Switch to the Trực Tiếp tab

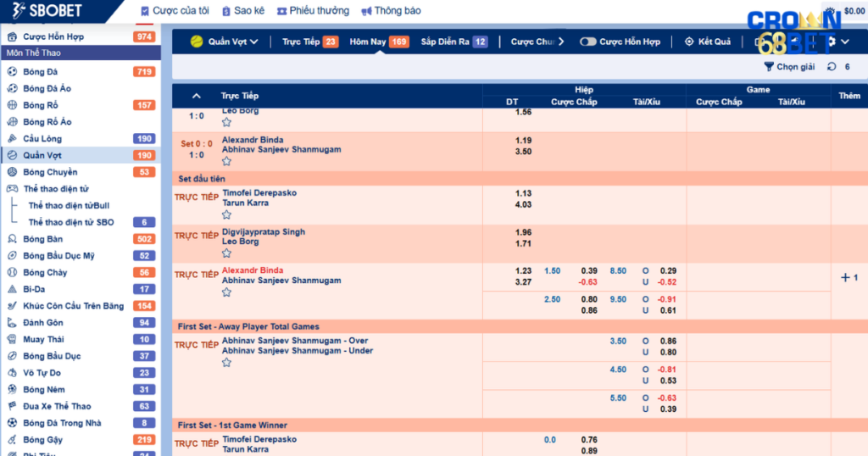(x=309, y=42)
